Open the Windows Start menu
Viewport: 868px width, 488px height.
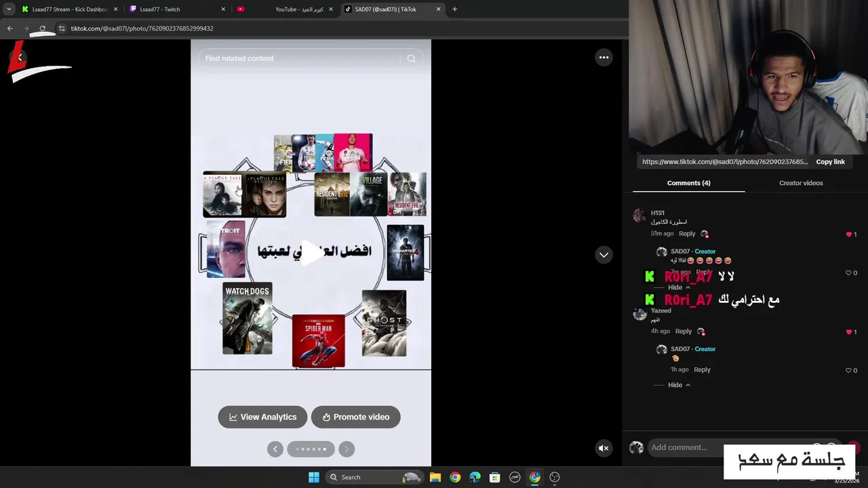tap(313, 477)
